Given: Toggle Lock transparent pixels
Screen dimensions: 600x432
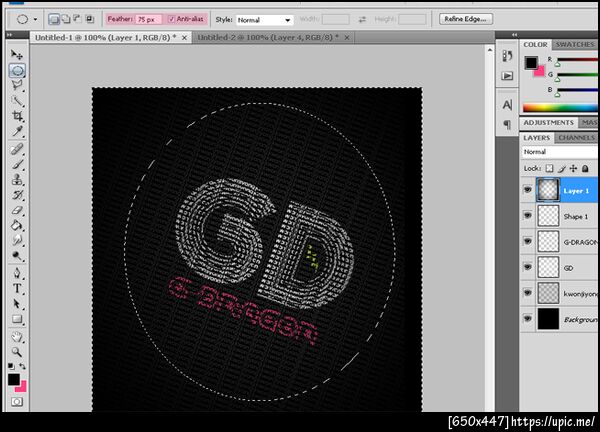Looking at the screenshot, I should coord(549,168).
